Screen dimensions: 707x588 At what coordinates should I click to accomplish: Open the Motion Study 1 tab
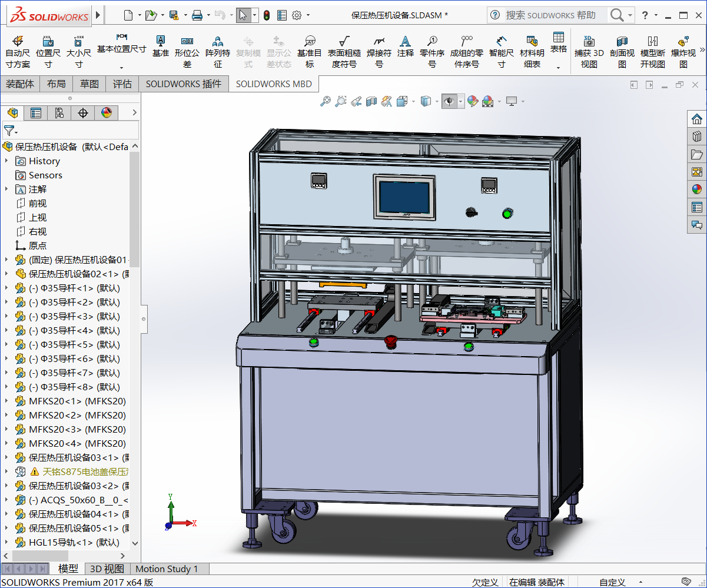(x=167, y=569)
